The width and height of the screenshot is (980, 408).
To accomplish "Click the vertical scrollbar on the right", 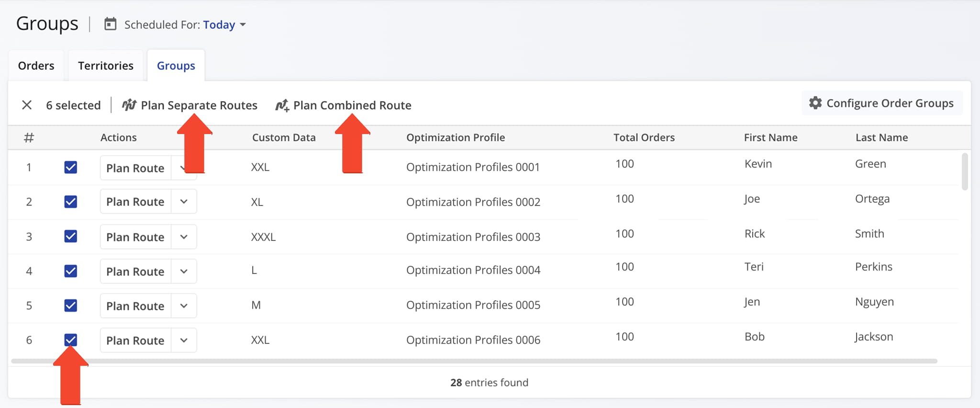I will point(965,171).
